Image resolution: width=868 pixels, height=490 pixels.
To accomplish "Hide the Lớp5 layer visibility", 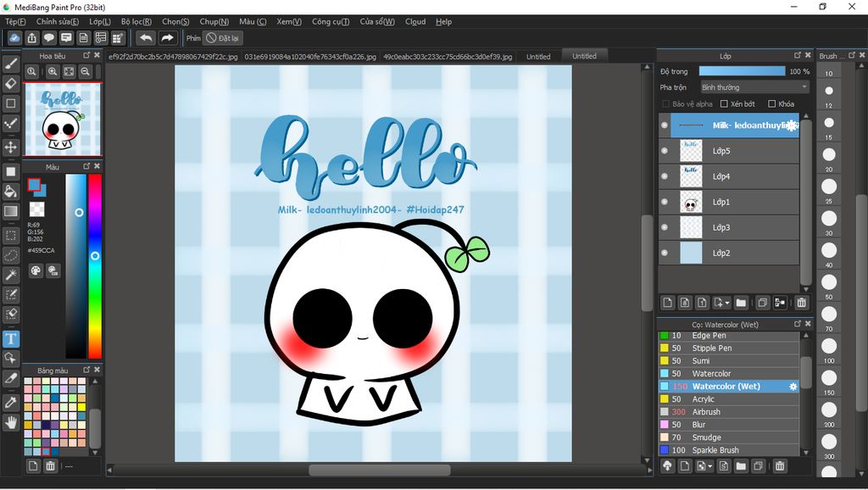I will coord(665,151).
